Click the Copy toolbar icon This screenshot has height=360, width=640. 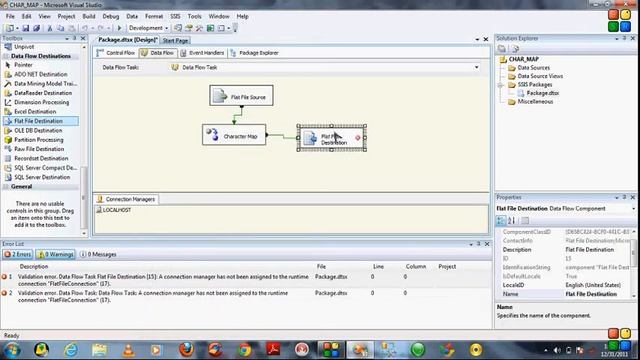tap(60, 28)
